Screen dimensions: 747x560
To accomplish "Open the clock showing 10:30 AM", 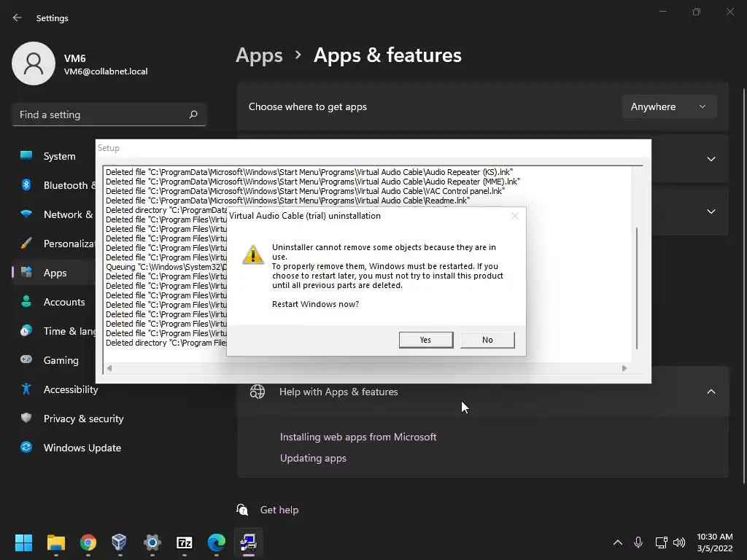I will (715, 542).
